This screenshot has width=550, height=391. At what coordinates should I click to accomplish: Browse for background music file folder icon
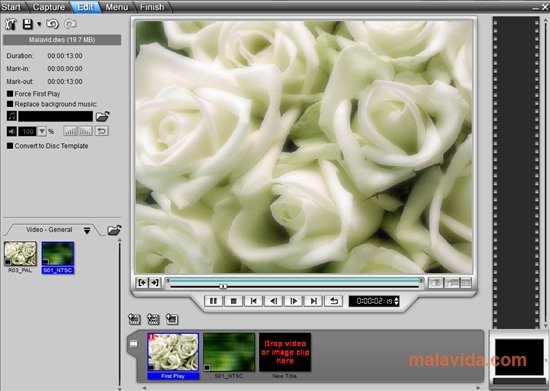click(102, 116)
